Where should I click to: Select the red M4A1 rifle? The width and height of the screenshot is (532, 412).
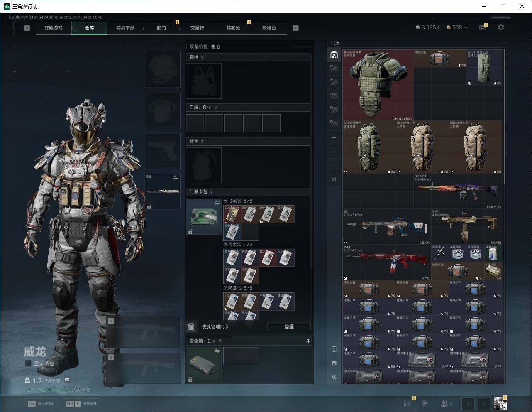[x=387, y=262]
